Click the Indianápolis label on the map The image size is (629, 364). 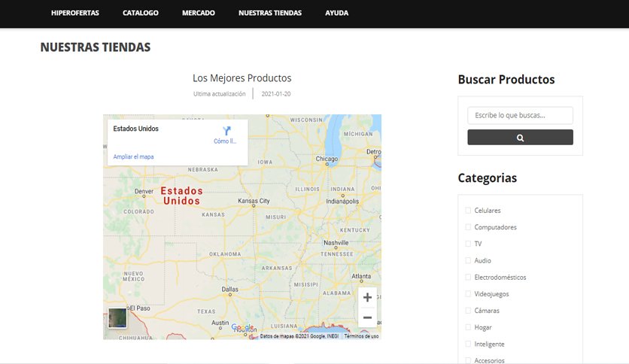(342, 202)
